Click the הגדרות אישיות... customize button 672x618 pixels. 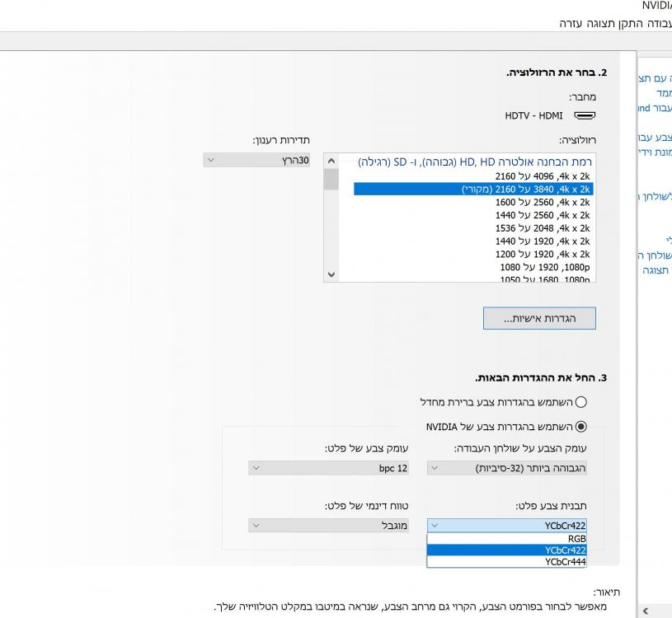[539, 318]
